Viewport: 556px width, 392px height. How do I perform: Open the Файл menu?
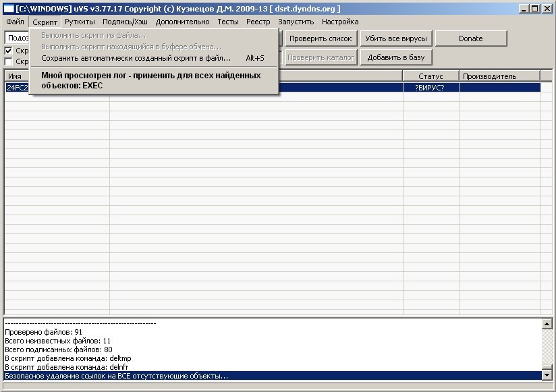pyautogui.click(x=15, y=22)
